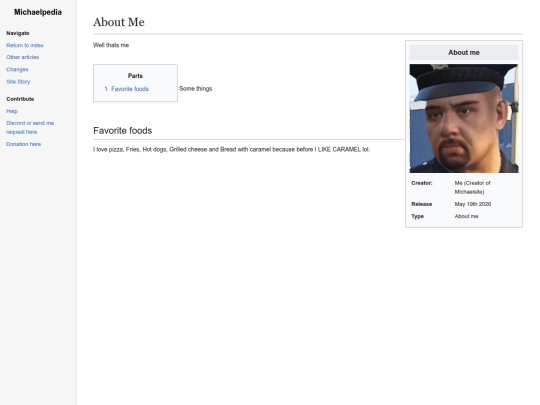This screenshot has width=540, height=405.
Task: View the Changes page link
Action: (17, 69)
